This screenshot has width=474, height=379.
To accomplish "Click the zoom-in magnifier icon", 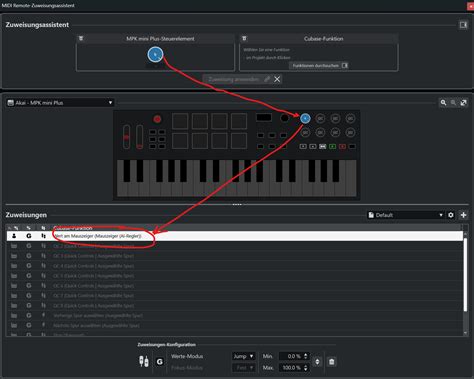I will point(443,103).
